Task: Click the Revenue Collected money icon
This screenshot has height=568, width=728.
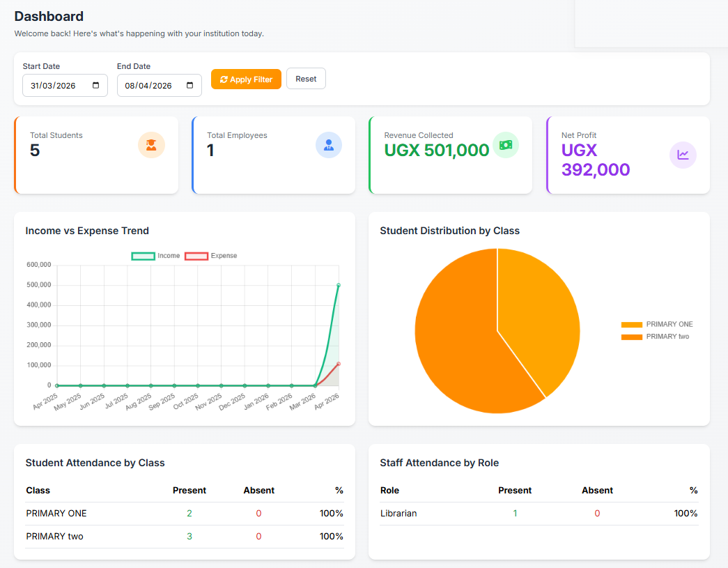Action: (506, 144)
